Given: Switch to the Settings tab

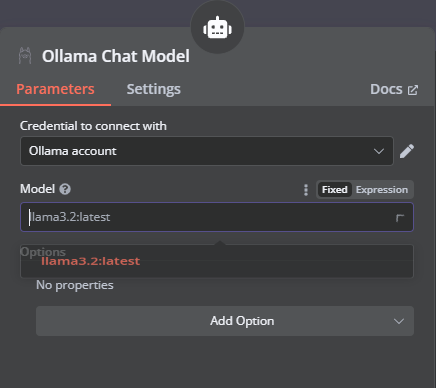Looking at the screenshot, I should tap(154, 89).
